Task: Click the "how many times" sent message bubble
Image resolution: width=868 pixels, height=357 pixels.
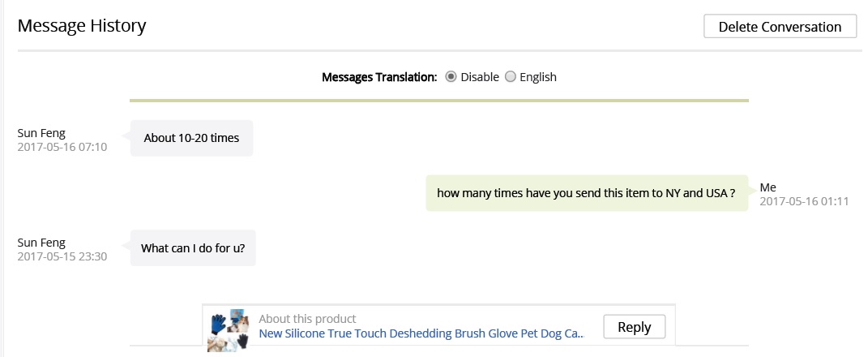Action: (x=586, y=193)
